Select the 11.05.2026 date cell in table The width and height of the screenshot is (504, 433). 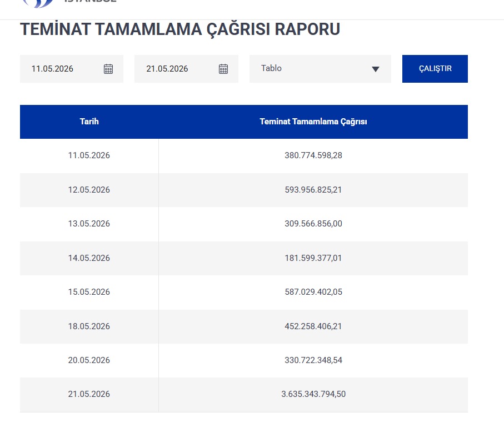pyautogui.click(x=89, y=155)
